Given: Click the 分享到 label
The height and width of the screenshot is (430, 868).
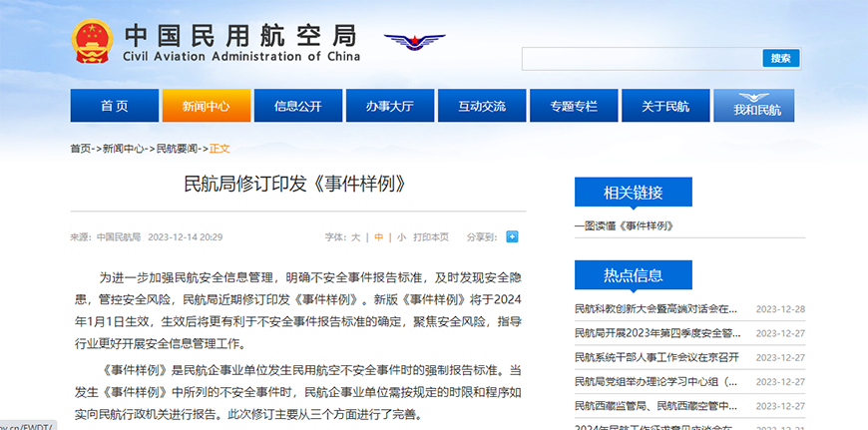Looking at the screenshot, I should tap(482, 236).
